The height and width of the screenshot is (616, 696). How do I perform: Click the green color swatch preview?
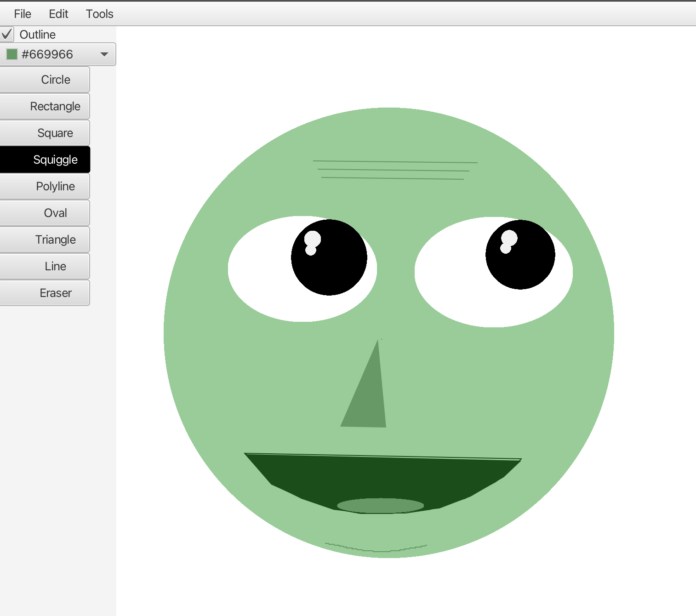12,54
